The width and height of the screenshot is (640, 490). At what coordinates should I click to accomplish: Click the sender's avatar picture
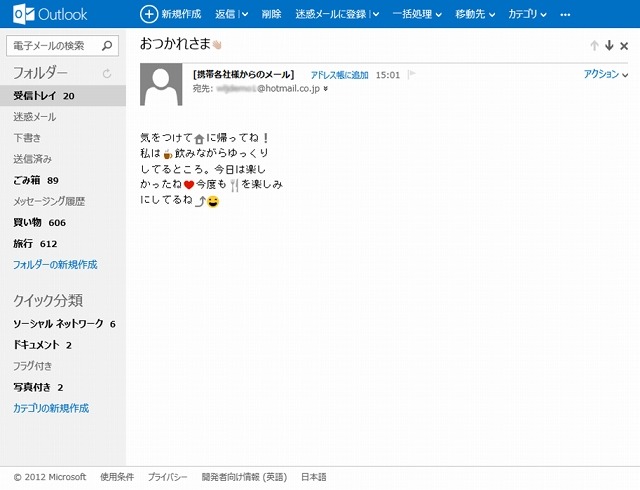pyautogui.click(x=162, y=84)
